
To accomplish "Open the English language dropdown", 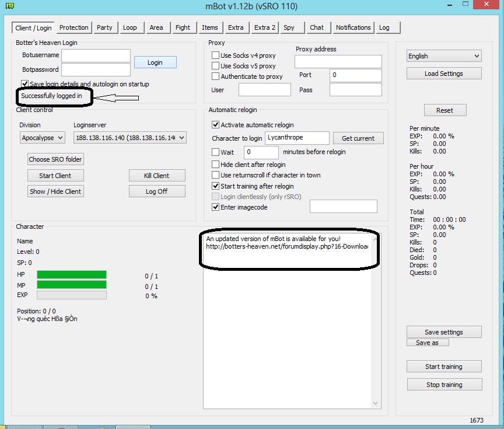I will click(x=444, y=56).
